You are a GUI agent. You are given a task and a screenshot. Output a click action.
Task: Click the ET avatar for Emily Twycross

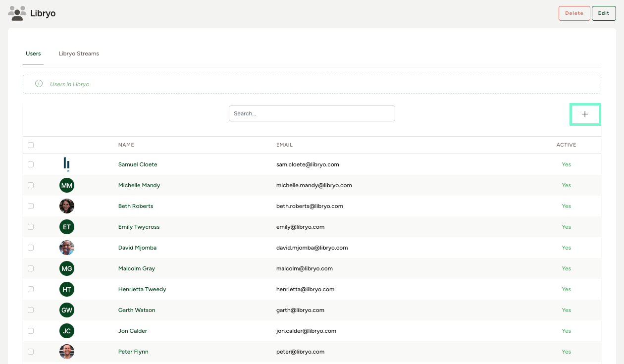click(67, 227)
